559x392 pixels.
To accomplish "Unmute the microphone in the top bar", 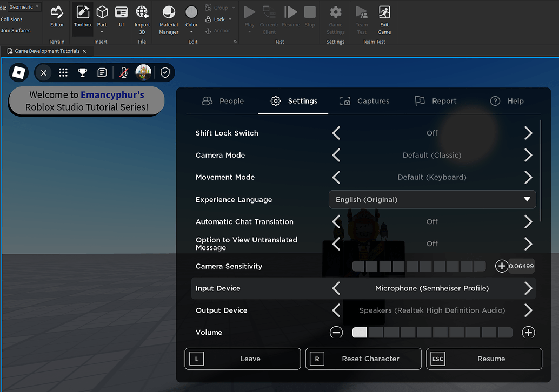I will [123, 72].
